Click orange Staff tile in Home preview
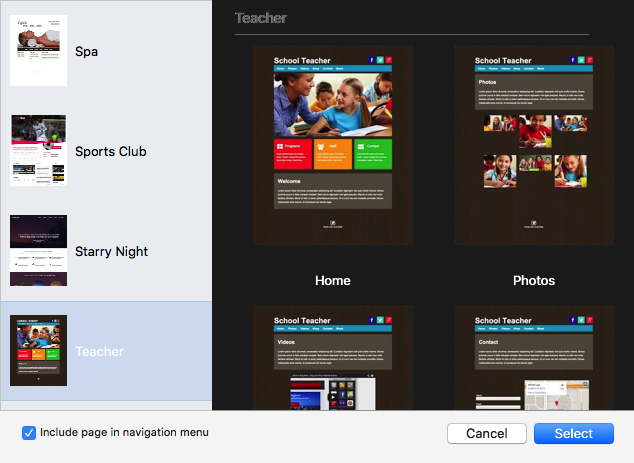 (333, 154)
